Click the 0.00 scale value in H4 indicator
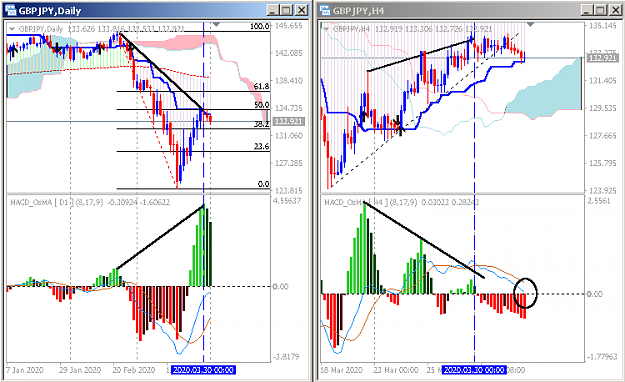Screen dimensions: 625x382 (595, 294)
